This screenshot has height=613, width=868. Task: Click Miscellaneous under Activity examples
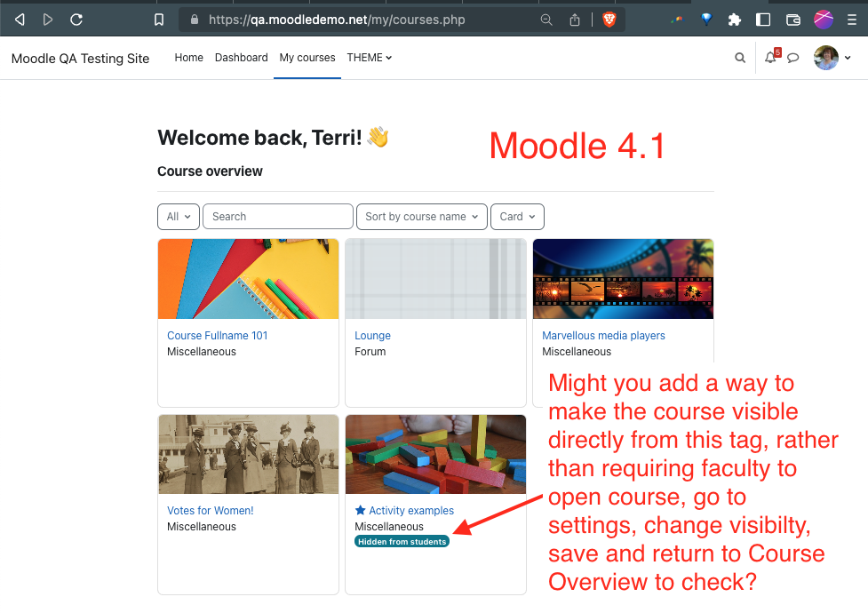pyautogui.click(x=389, y=527)
